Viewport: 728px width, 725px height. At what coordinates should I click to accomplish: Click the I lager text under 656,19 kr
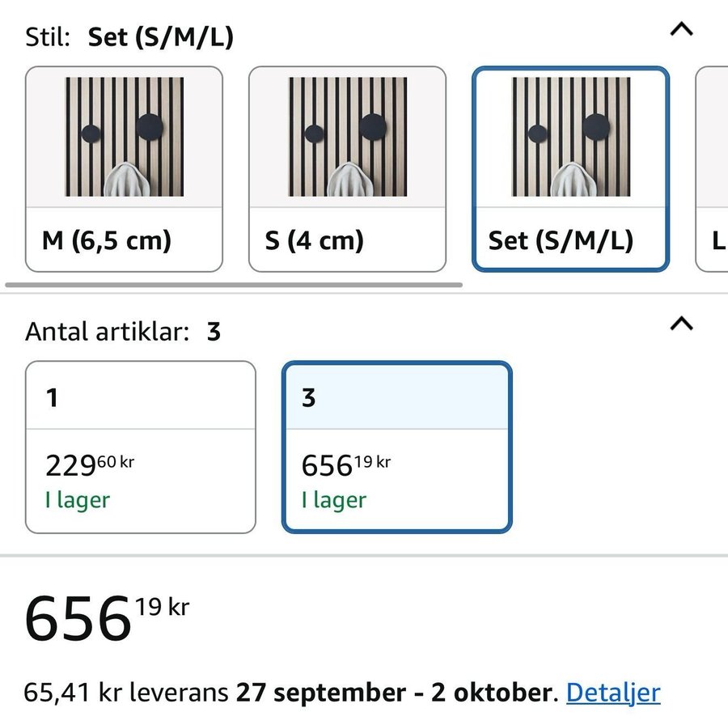(334, 500)
